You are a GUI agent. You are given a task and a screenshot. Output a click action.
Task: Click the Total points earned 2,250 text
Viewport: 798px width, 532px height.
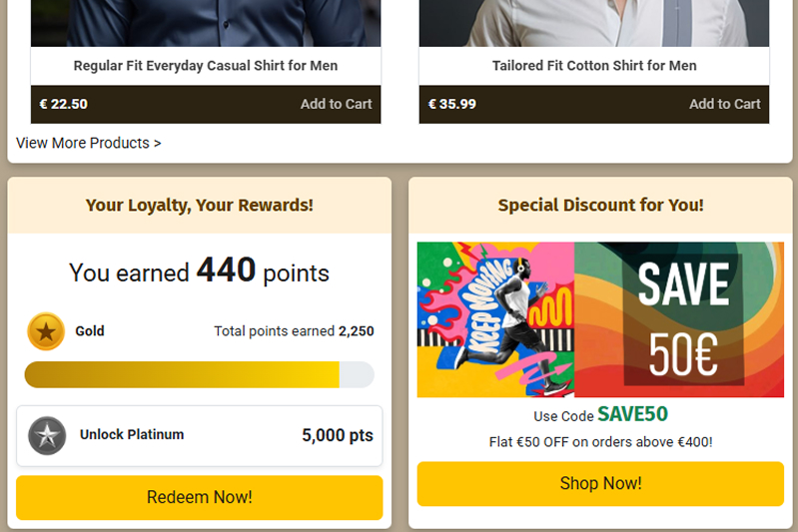point(294,331)
